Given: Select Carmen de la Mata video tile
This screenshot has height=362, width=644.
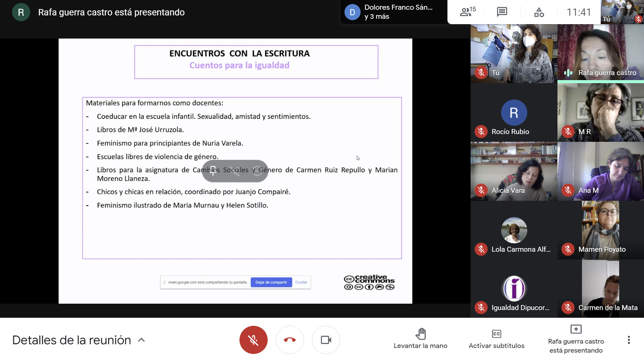Looking at the screenshot, I should point(600,289).
